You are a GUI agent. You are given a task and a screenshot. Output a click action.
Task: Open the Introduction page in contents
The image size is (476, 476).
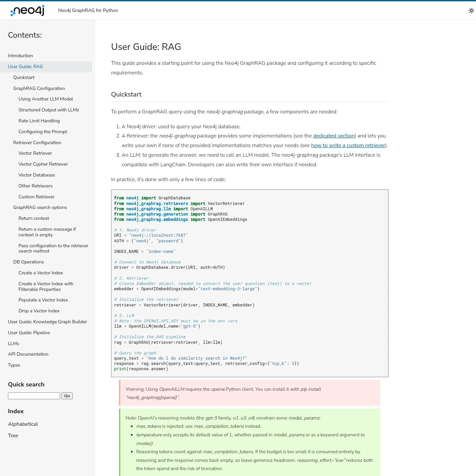click(x=20, y=56)
